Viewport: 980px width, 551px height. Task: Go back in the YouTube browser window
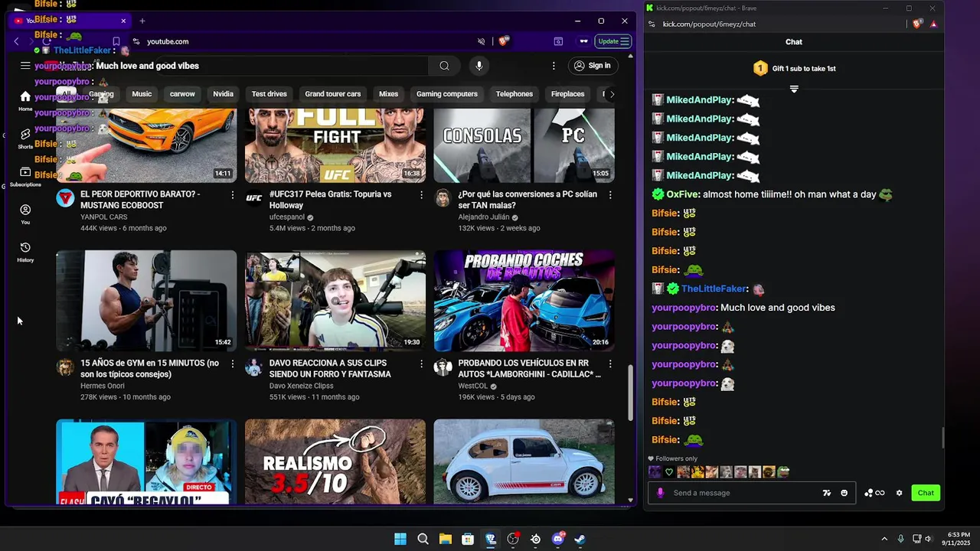tap(17, 41)
